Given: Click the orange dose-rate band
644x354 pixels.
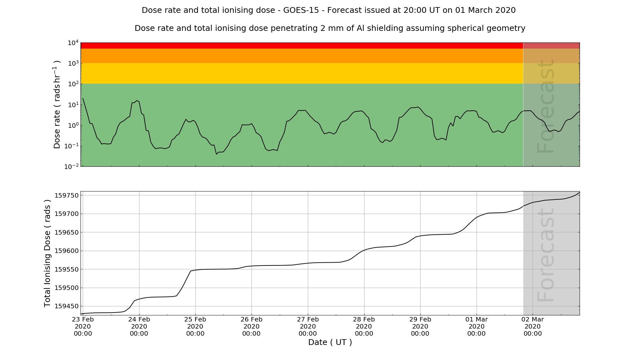Looking at the screenshot, I should 301,56.
